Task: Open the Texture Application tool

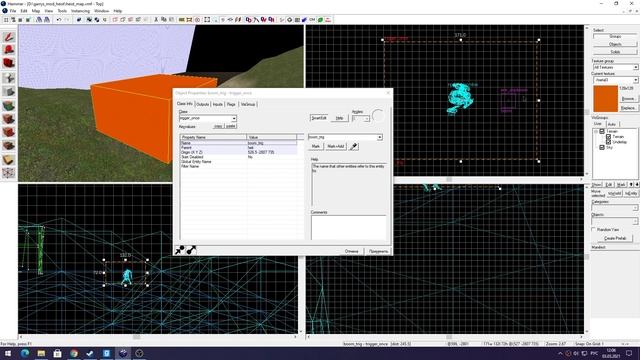Action: [9, 105]
